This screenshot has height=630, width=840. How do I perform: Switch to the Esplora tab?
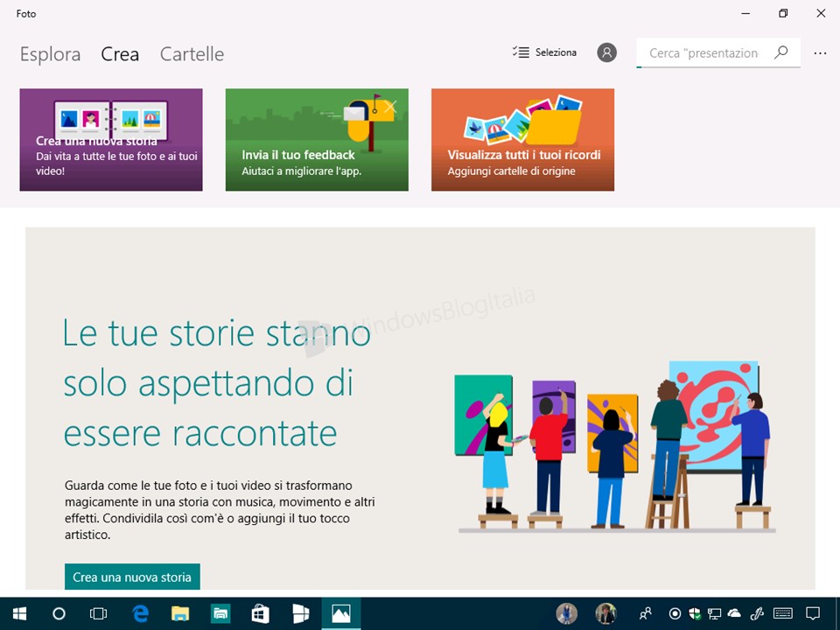[x=51, y=54]
